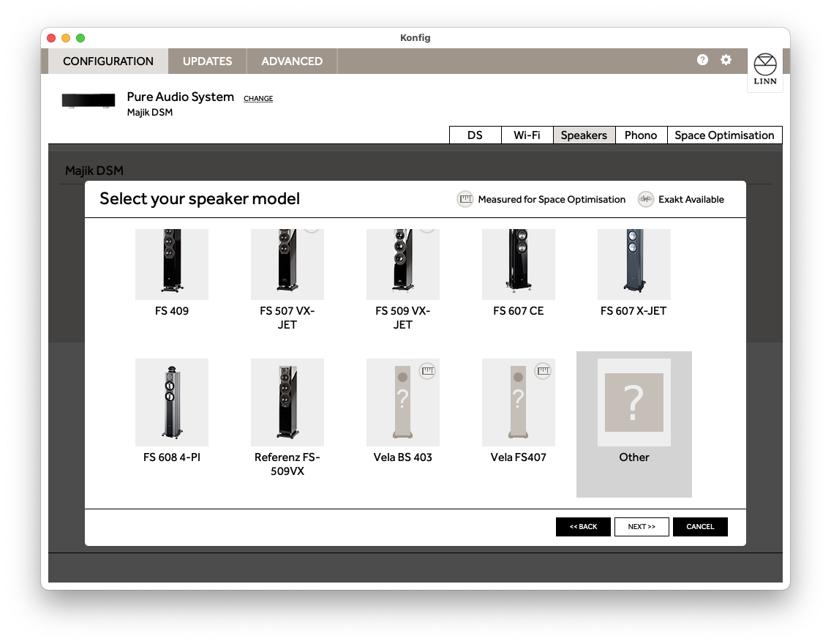Click the Referenz FS-509VX label
This screenshot has height=644, width=831.
(287, 464)
